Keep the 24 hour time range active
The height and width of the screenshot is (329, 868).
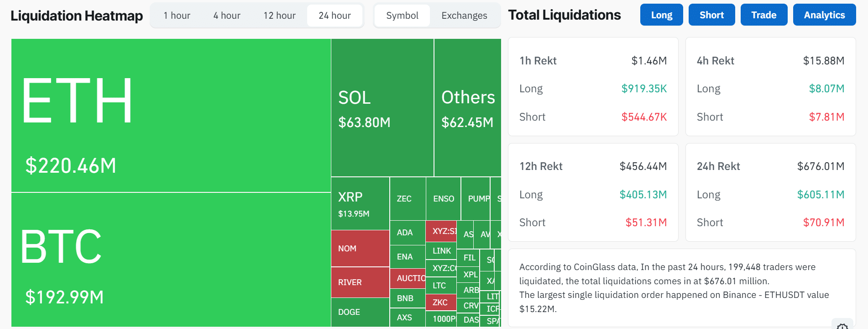point(335,15)
